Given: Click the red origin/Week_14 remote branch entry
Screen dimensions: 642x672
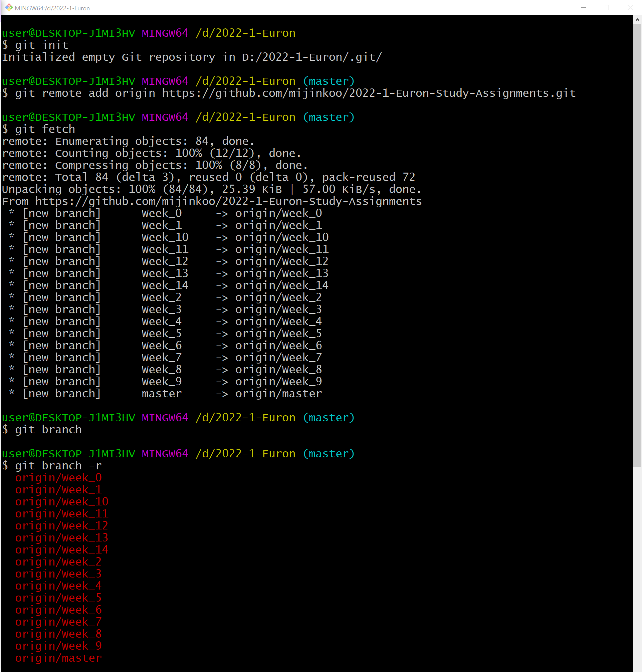Looking at the screenshot, I should [x=62, y=550].
